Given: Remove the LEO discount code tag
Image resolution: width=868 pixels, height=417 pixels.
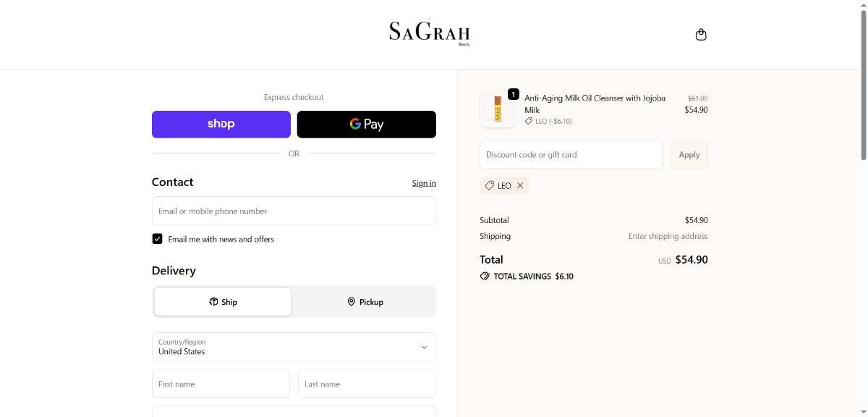Looking at the screenshot, I should [x=520, y=186].
